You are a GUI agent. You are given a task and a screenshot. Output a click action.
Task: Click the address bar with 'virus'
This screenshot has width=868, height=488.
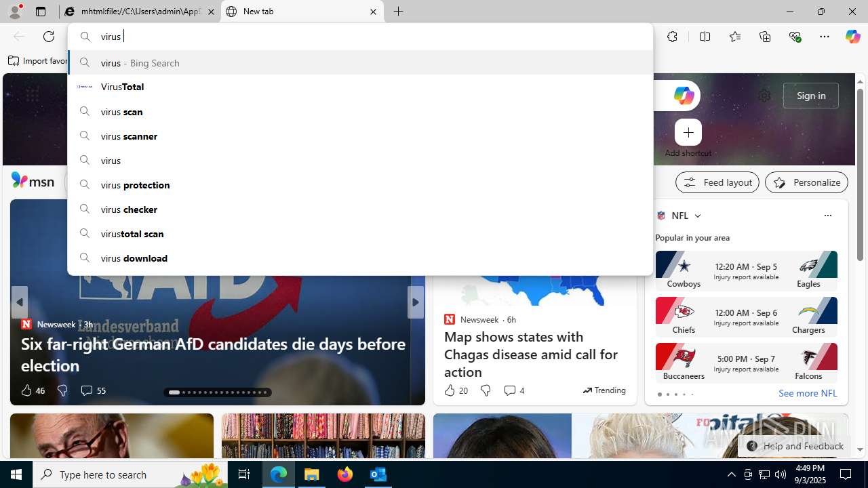click(x=360, y=37)
